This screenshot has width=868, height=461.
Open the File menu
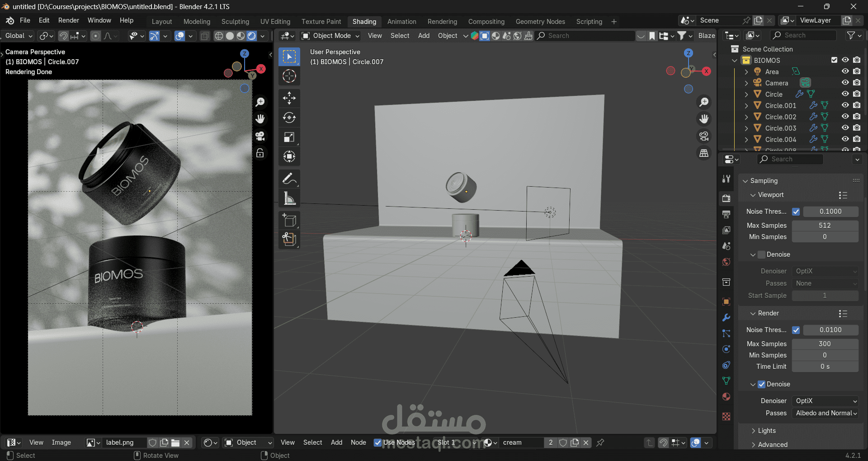point(25,20)
